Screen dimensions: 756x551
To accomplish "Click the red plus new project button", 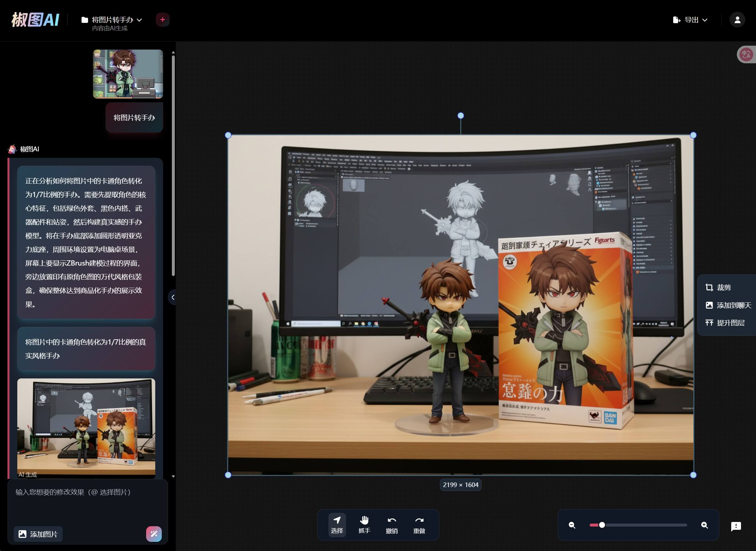I will 162,20.
